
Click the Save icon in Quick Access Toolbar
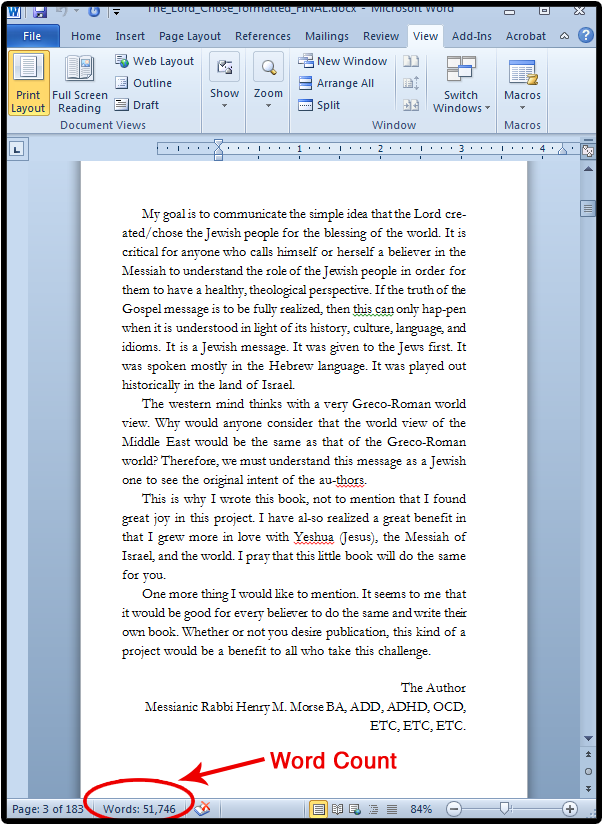point(39,10)
